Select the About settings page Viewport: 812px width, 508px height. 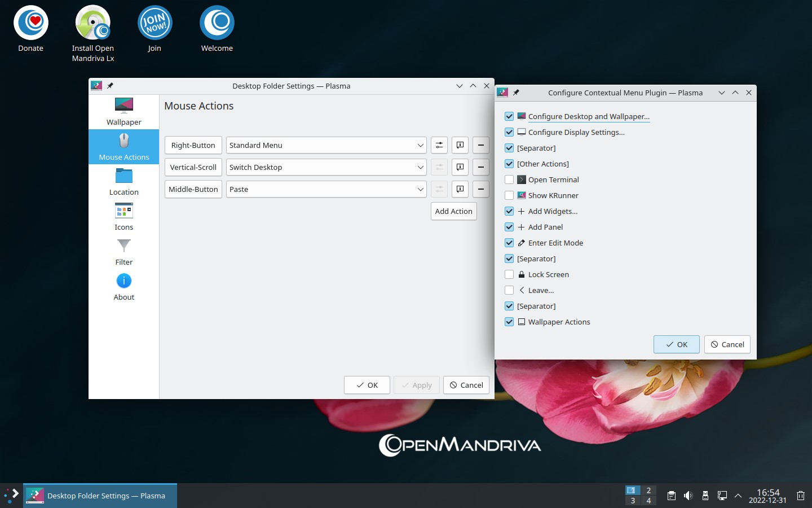coord(124,287)
